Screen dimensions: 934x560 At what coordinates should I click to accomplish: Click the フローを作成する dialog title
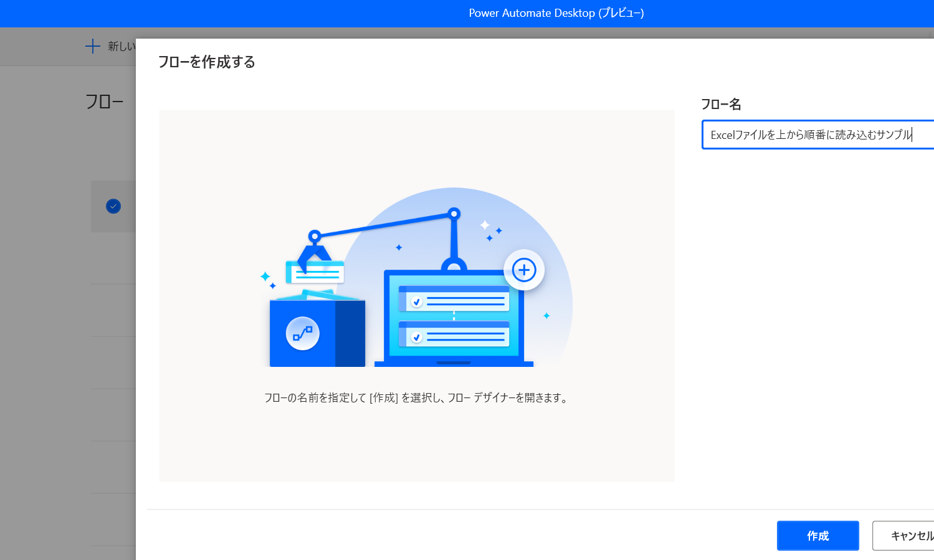click(207, 62)
